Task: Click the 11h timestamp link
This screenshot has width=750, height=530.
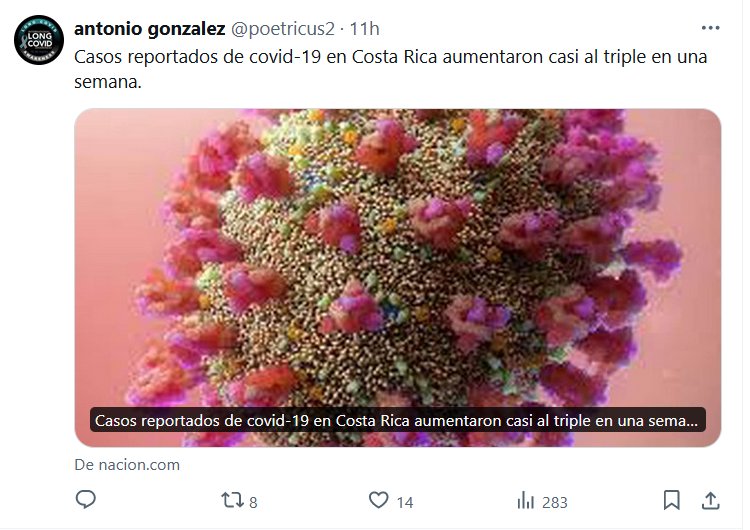Action: coord(364,29)
